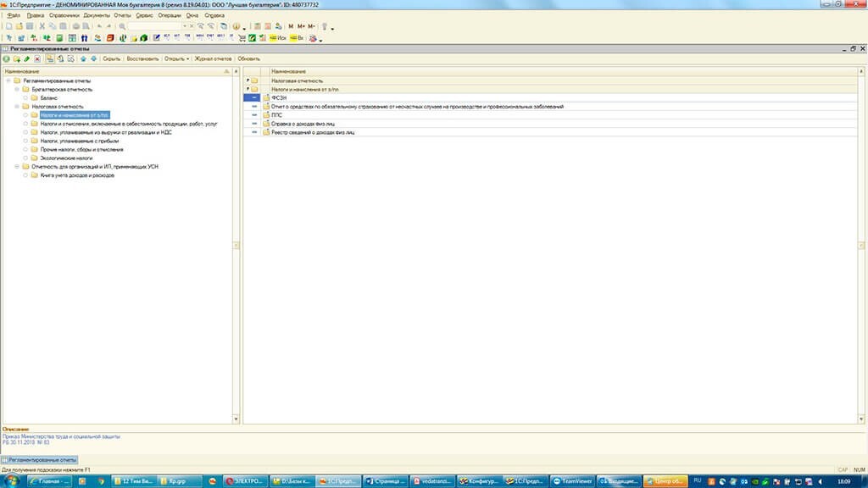Open the search field dropdown arrow in toolbar

pyautogui.click(x=185, y=26)
